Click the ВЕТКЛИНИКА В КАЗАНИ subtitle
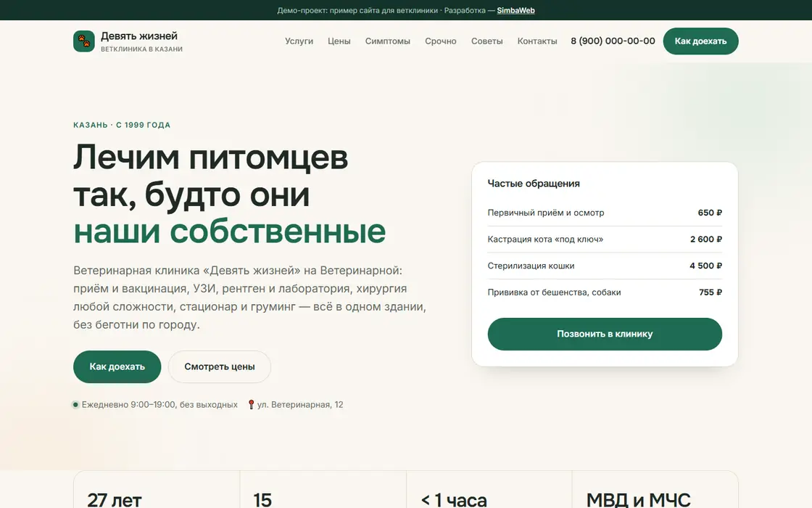812x508 pixels. (x=141, y=49)
